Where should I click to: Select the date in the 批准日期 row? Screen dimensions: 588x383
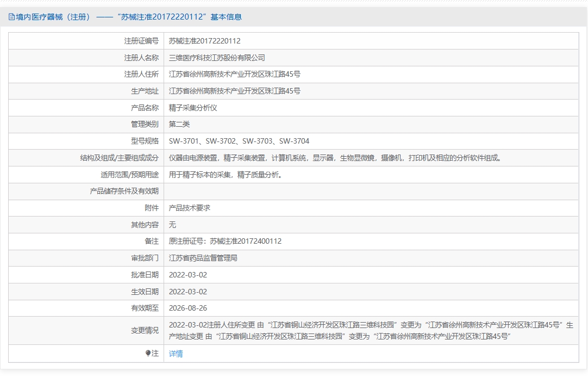[x=188, y=275]
